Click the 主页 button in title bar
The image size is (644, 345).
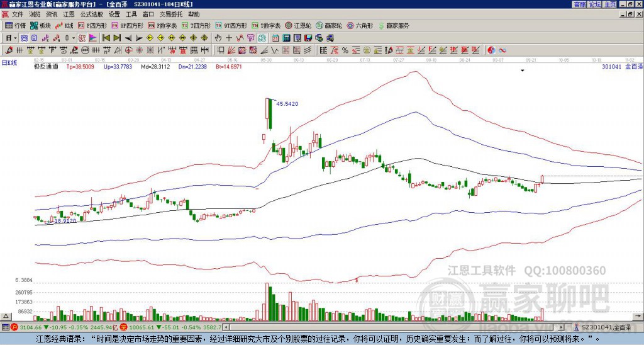pyautogui.click(x=610, y=4)
